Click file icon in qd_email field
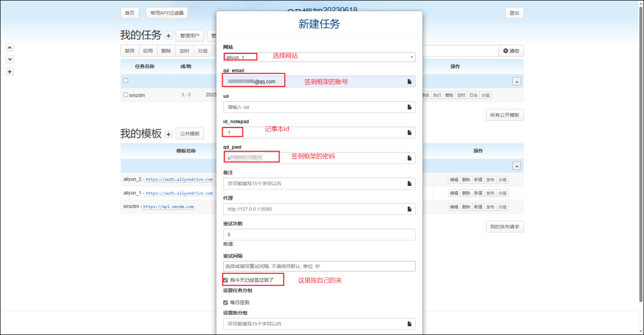 tap(409, 81)
